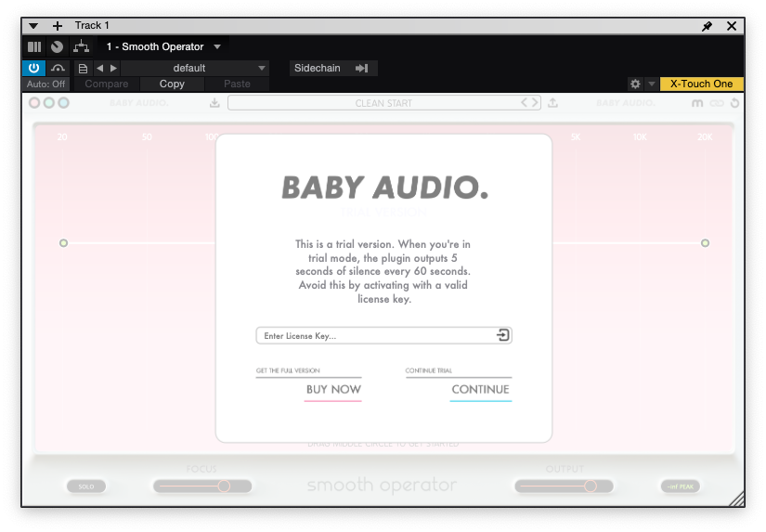
Task: Click the right green node on curve
Action: 705,243
